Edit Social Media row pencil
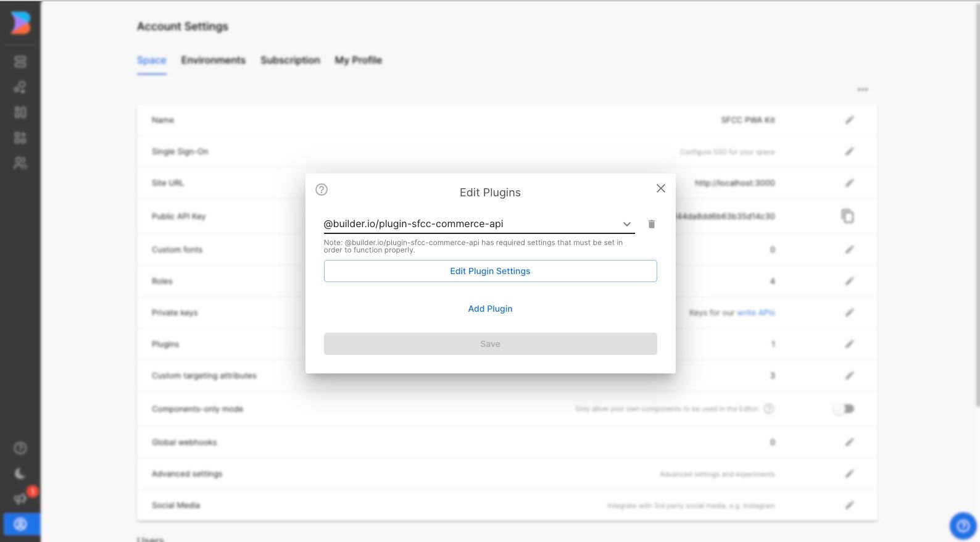This screenshot has height=542, width=980. (x=850, y=505)
